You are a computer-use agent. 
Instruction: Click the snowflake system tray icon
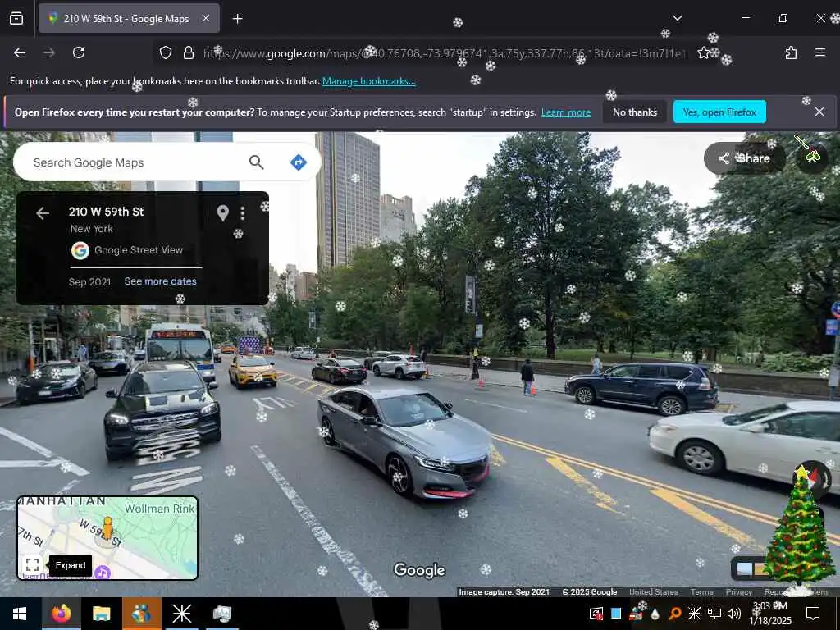click(x=694, y=614)
